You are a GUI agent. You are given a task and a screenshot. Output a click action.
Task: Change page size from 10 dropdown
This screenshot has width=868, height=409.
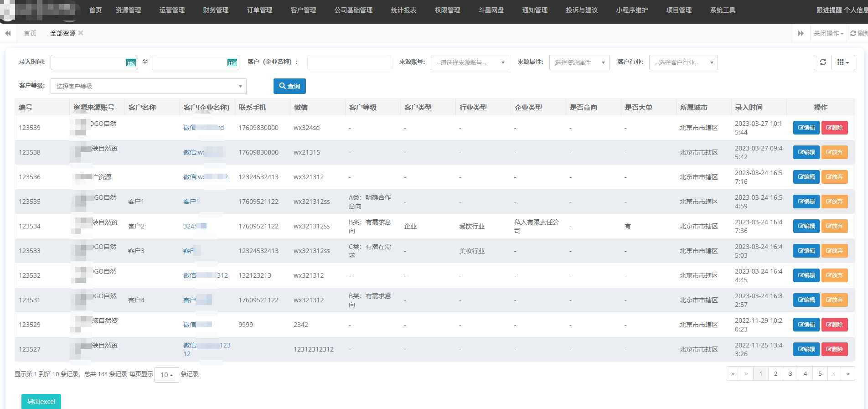pyautogui.click(x=166, y=375)
